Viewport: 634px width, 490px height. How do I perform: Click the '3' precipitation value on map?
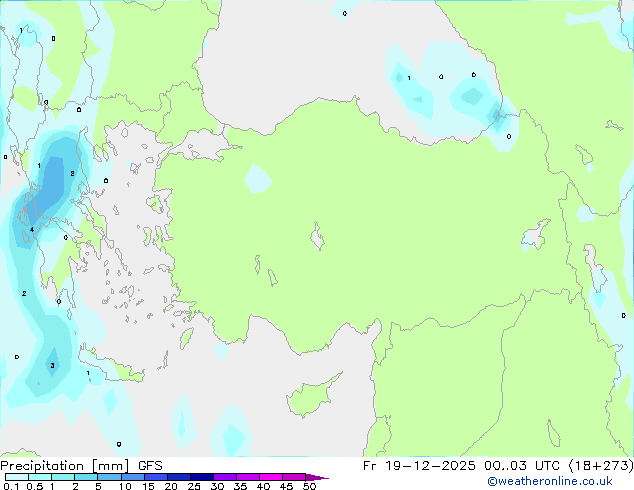coord(52,365)
